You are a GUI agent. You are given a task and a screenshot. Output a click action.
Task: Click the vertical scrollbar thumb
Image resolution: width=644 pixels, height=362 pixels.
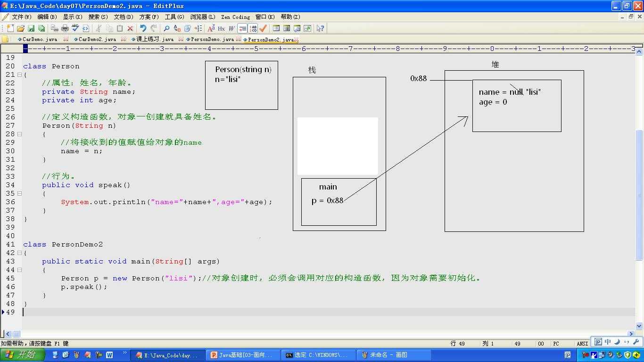pos(640,195)
